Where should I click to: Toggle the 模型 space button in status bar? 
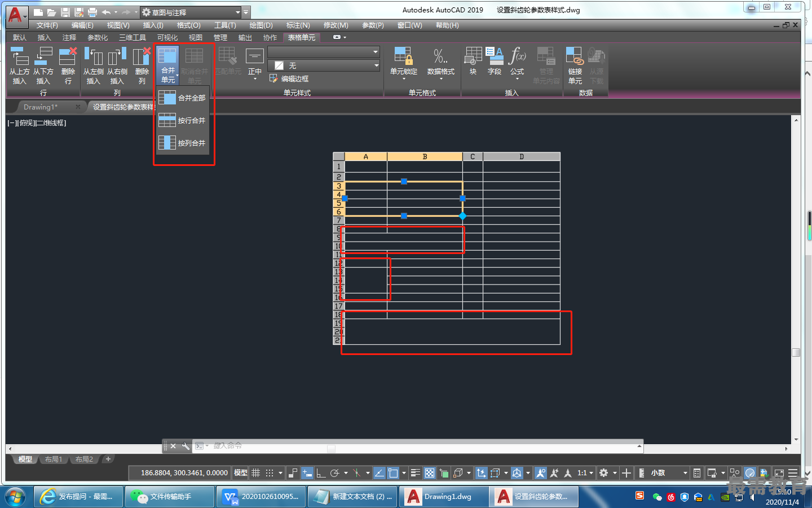click(x=241, y=473)
